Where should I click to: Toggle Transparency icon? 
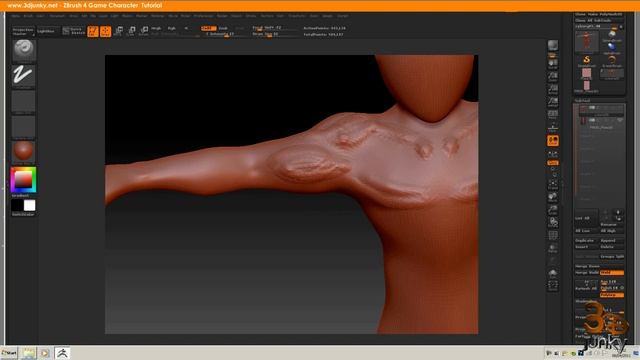tap(553, 248)
